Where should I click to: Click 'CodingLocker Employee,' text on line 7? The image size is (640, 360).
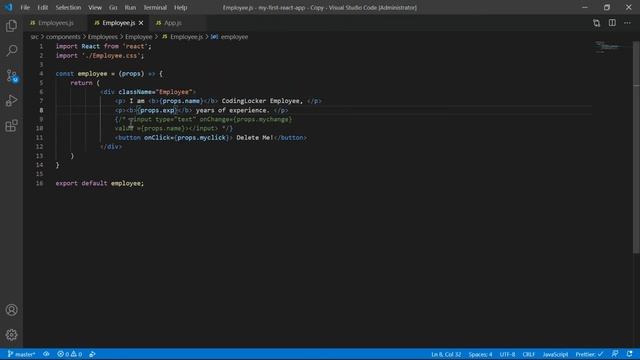click(262, 101)
